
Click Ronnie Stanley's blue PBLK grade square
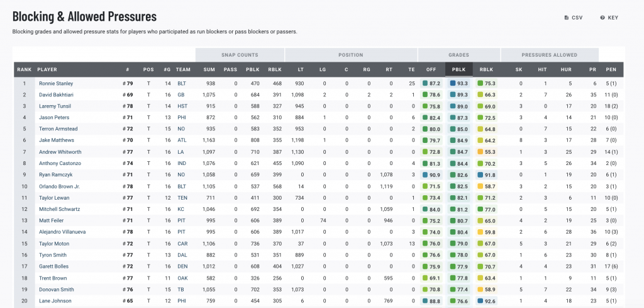pos(453,83)
